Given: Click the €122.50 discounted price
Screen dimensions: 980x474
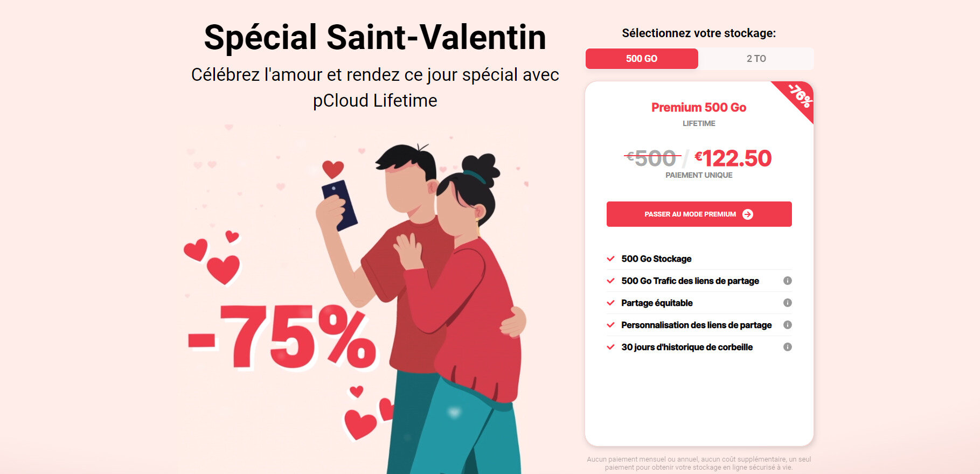Looking at the screenshot, I should coord(733,158).
